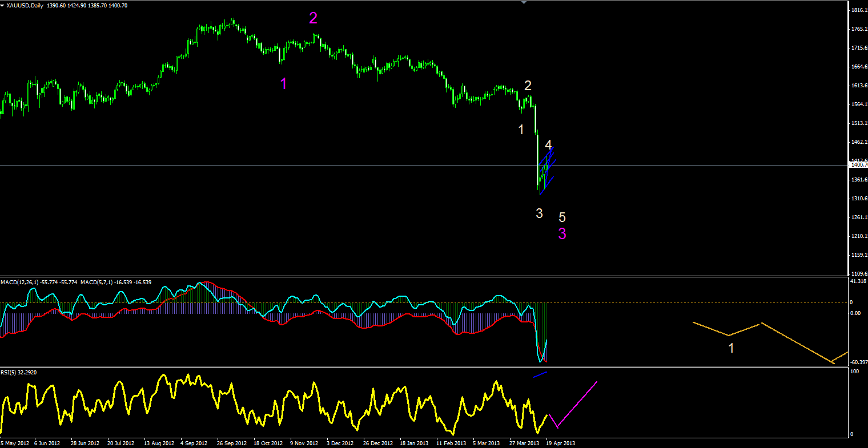The image size is (868, 448).
Task: Click the 1765 price axis label
Action: pyautogui.click(x=858, y=29)
